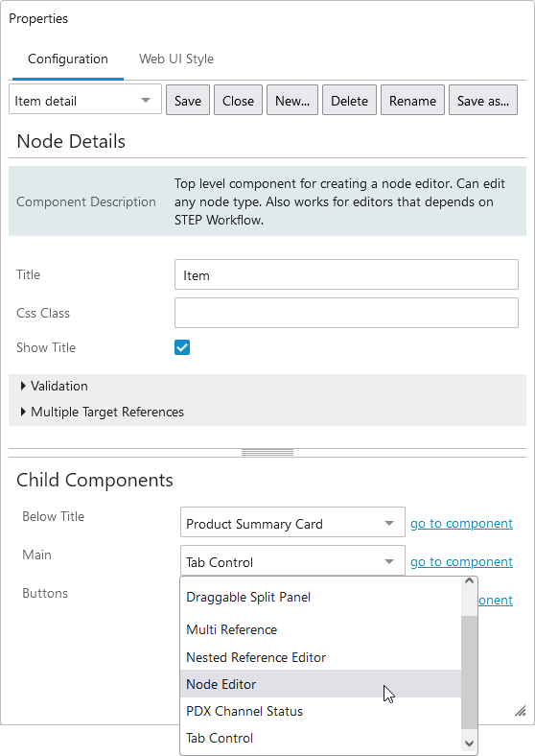Screen dimensions: 535x756
Task: Click the horizontal splitter handle above Child Components
Action: (267, 452)
